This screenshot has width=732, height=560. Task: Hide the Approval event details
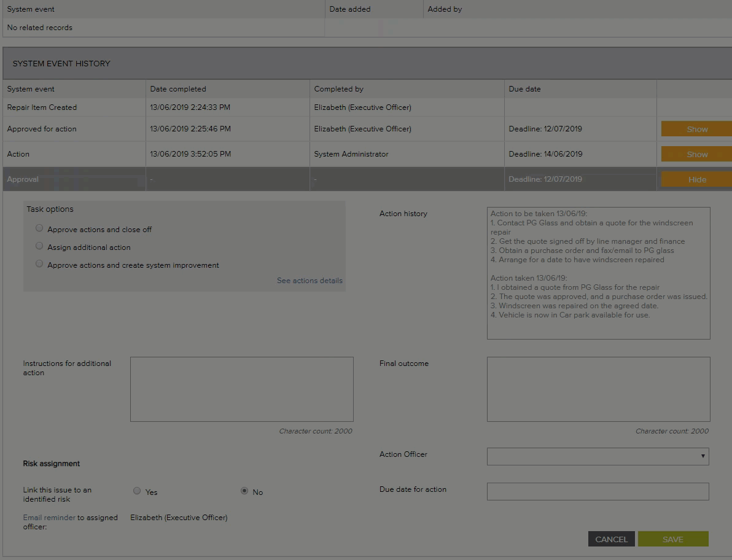pos(696,179)
